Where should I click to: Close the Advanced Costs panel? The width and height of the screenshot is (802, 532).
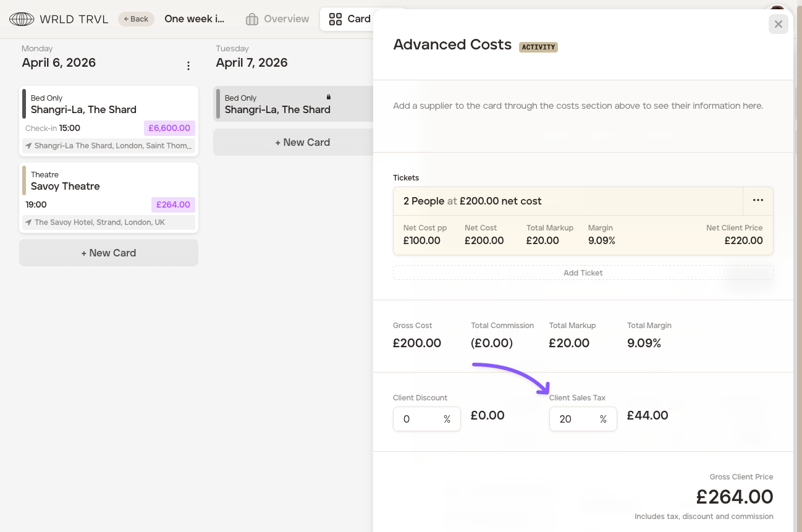pos(778,24)
